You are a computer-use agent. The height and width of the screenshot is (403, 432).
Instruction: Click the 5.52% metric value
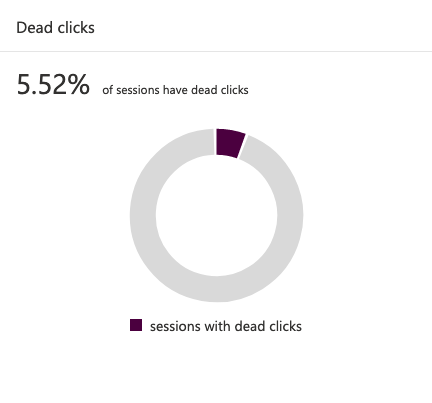(x=53, y=85)
